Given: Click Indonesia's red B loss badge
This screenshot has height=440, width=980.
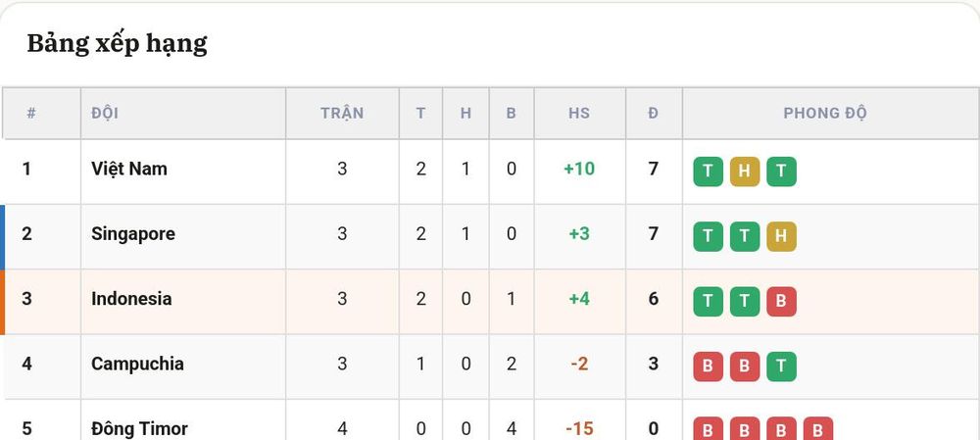Looking at the screenshot, I should [x=781, y=301].
